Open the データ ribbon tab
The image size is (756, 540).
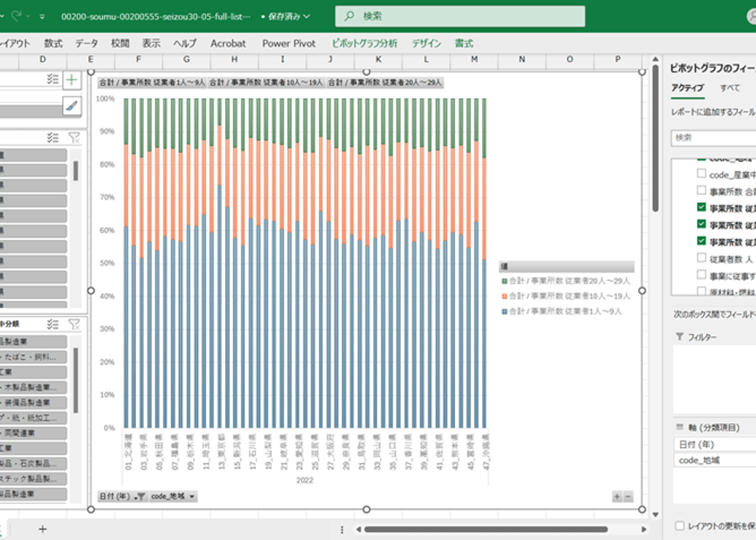[x=86, y=43]
